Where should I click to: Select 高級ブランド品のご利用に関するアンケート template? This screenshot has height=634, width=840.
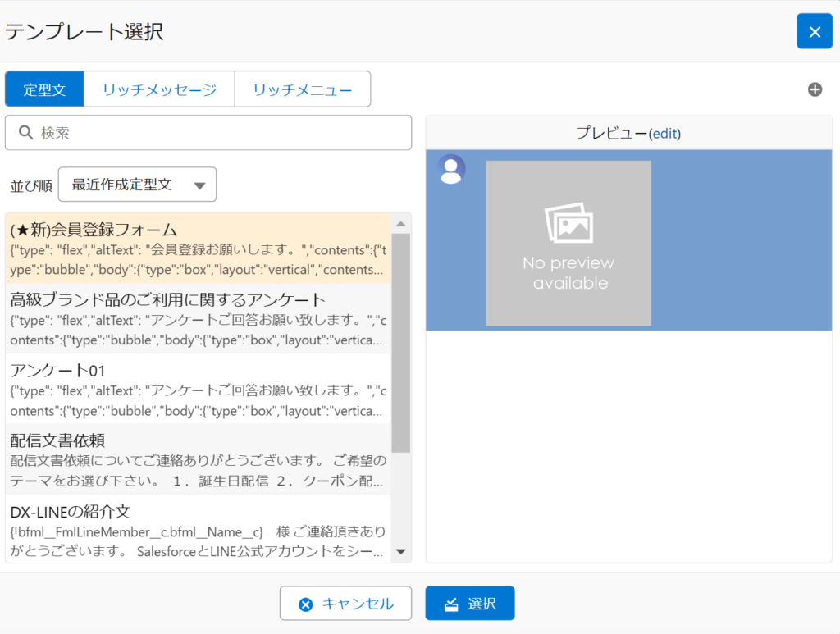click(197, 318)
